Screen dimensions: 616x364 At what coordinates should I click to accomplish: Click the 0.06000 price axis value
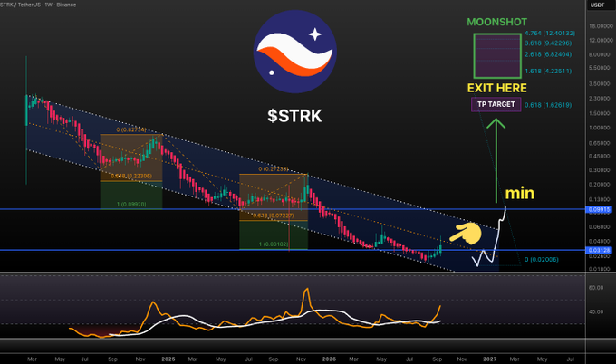coord(602,227)
